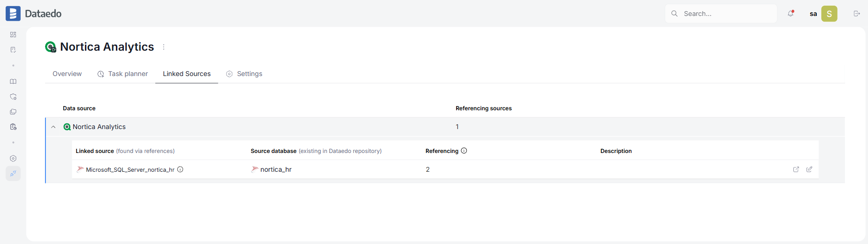
Task: Click info icon beside Microsoft_SQL_Server_nortica_hr
Action: [x=180, y=169]
